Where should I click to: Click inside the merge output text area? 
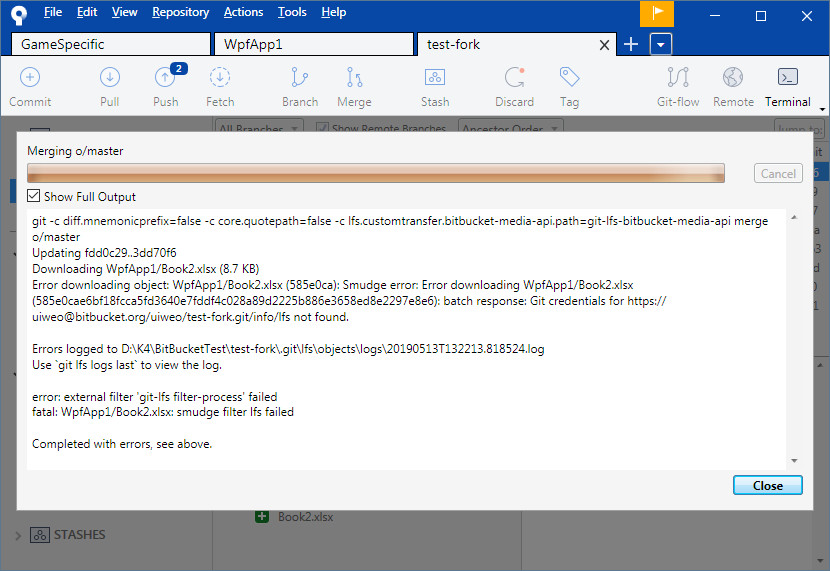point(406,339)
